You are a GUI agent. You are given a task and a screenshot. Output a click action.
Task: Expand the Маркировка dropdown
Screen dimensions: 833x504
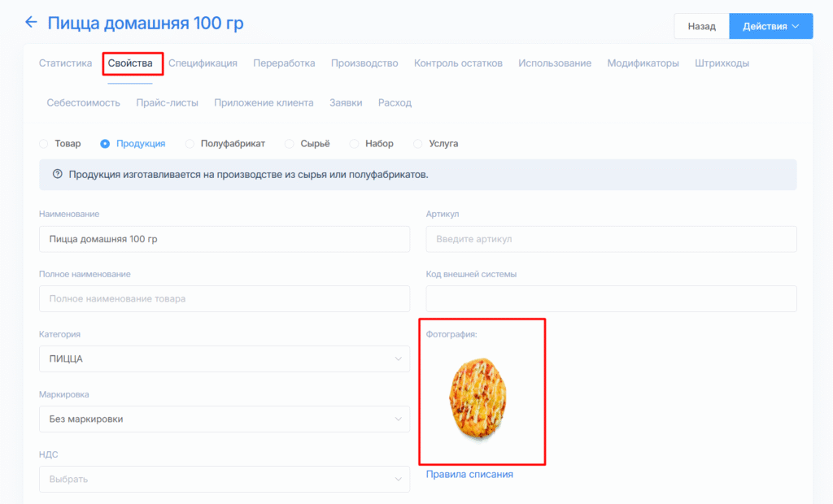(x=225, y=419)
